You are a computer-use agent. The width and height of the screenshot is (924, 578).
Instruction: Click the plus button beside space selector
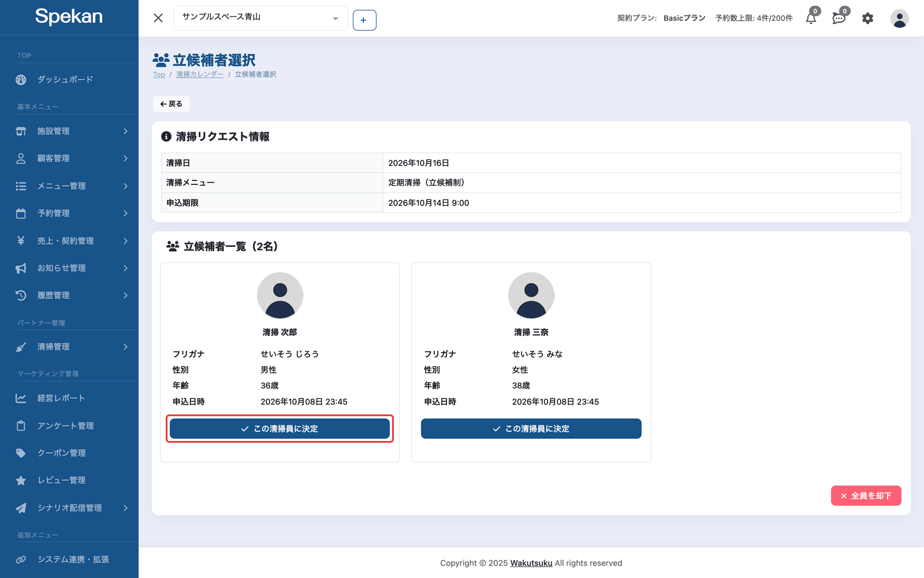coord(364,20)
